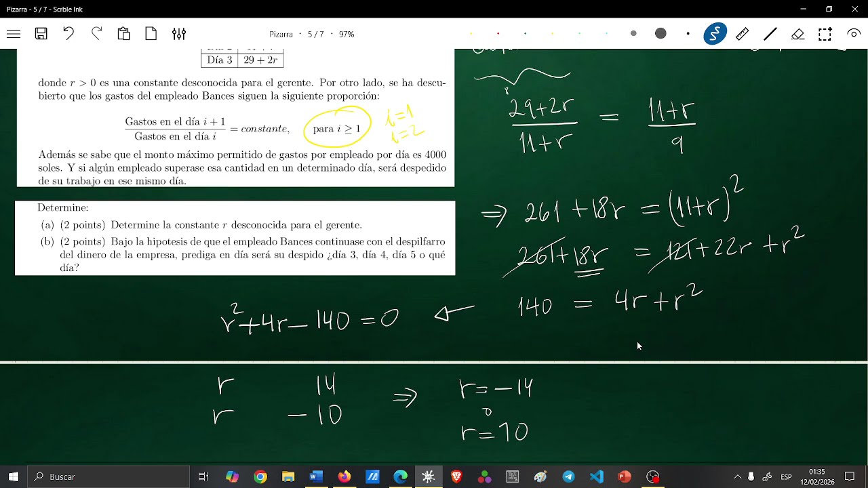Click the Pizarra 5/7 97% page indicator

pos(312,34)
